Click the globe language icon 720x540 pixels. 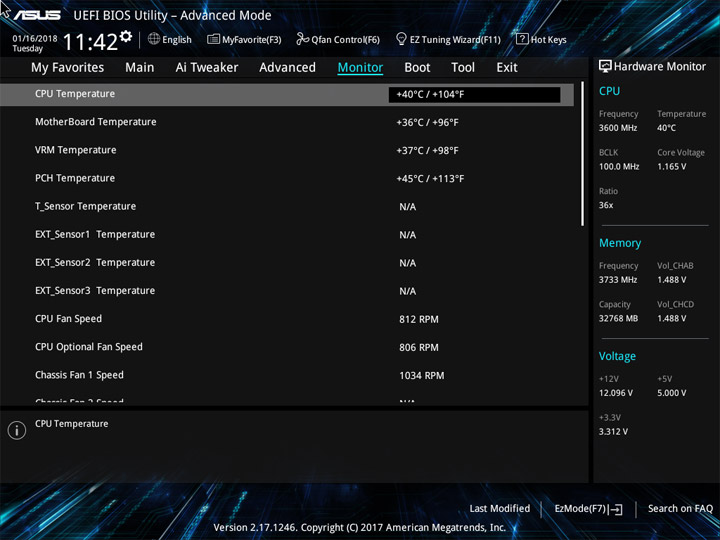(154, 39)
